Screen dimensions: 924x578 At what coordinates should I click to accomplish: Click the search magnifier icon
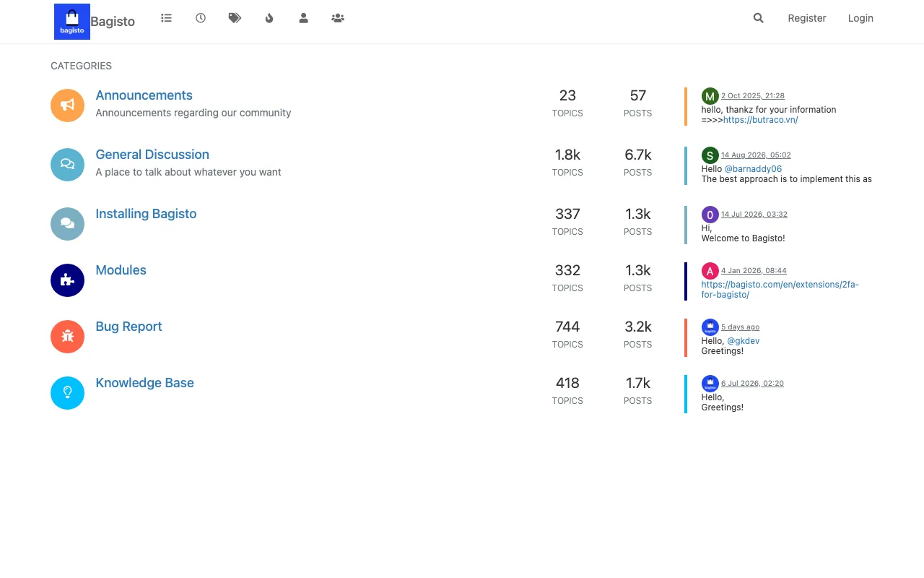pyautogui.click(x=758, y=18)
